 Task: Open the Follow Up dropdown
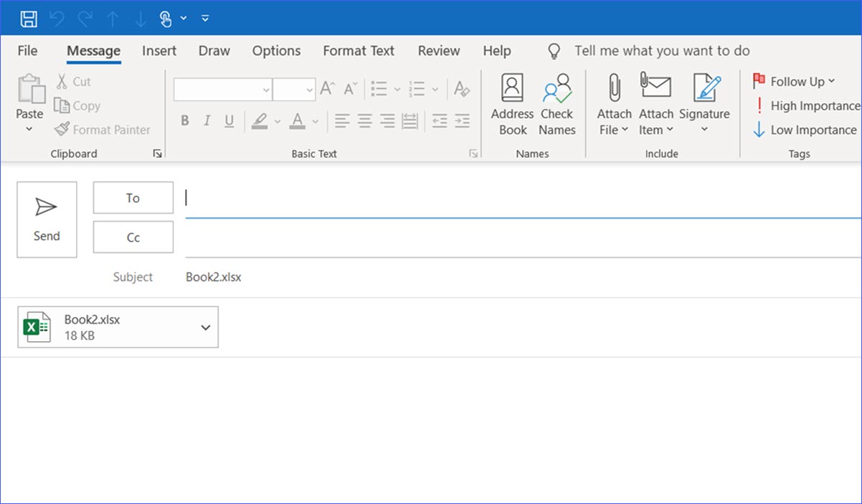pos(795,82)
